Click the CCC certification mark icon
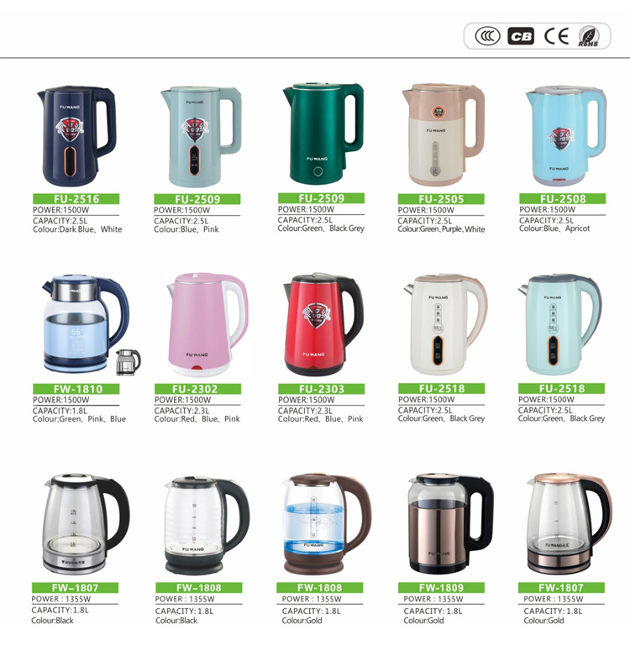The height and width of the screenshot is (672, 630). click(x=487, y=36)
